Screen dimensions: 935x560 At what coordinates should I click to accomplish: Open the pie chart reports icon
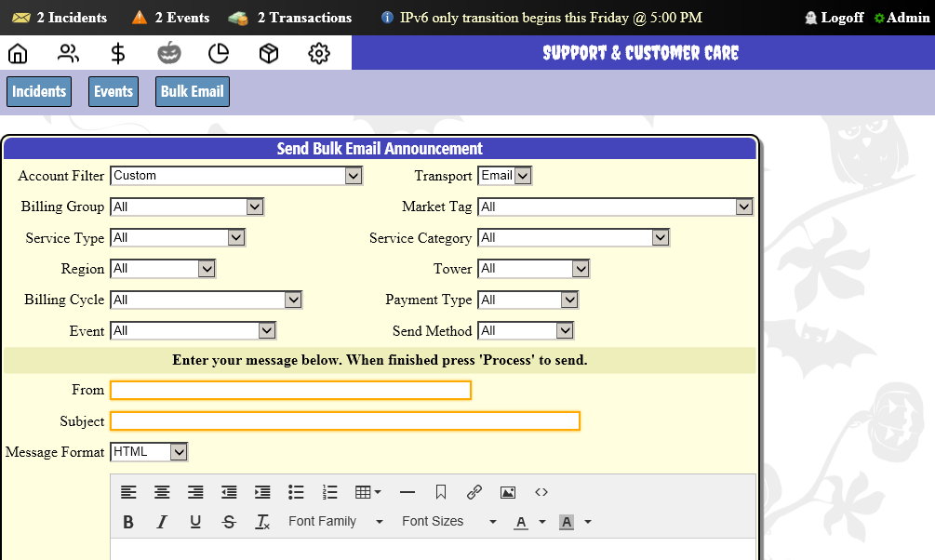(219, 53)
